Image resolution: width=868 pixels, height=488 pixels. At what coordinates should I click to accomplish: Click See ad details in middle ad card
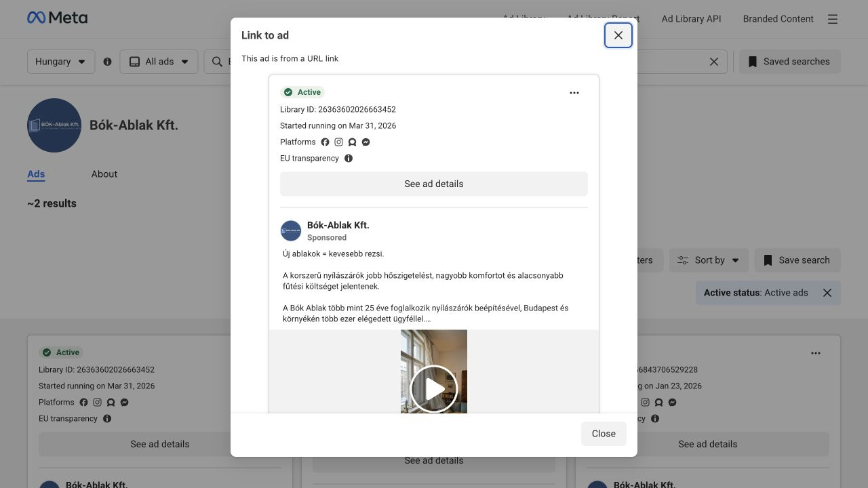[434, 460]
